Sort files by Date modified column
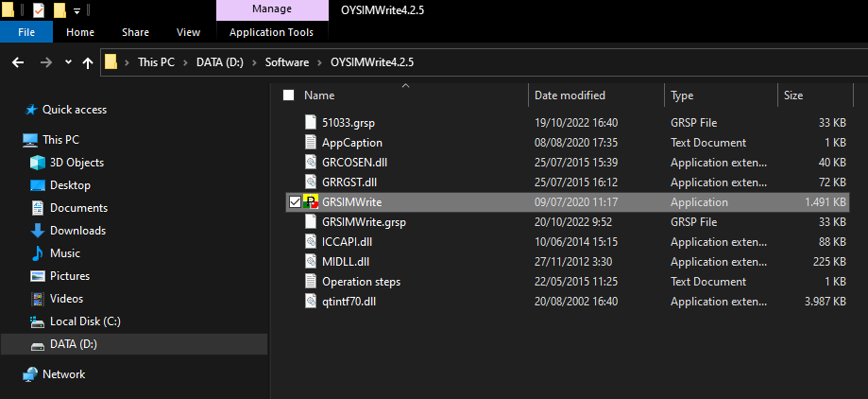The height and width of the screenshot is (399, 868). [x=570, y=95]
